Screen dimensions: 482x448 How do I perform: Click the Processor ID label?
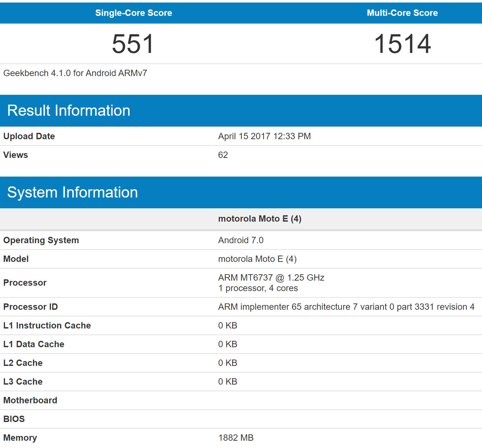pos(30,307)
